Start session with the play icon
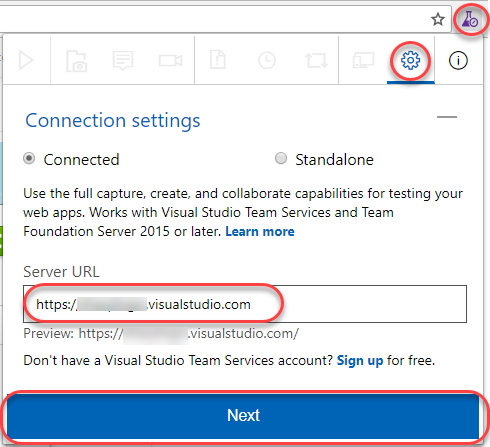The width and height of the screenshot is (490, 447). [x=26, y=60]
